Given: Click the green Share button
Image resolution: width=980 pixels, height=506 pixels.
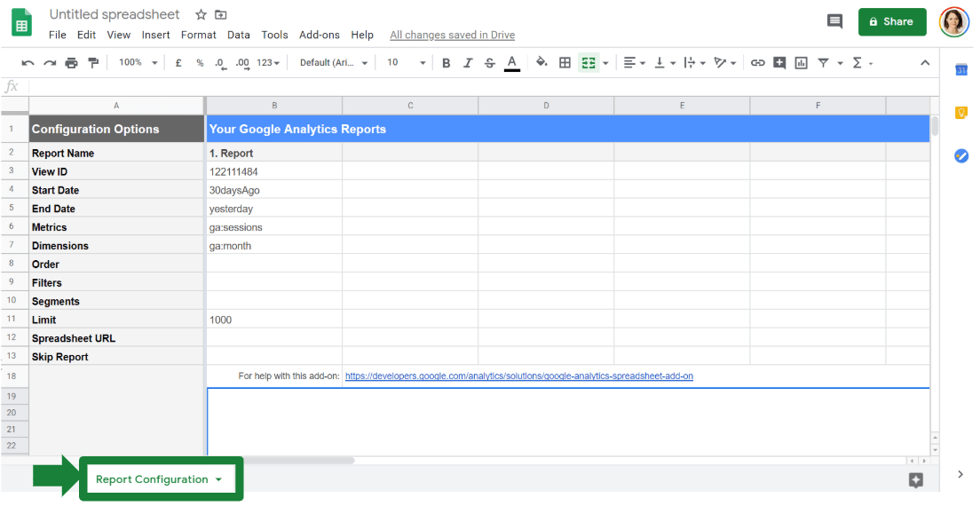Looking at the screenshot, I should pyautogui.click(x=891, y=21).
